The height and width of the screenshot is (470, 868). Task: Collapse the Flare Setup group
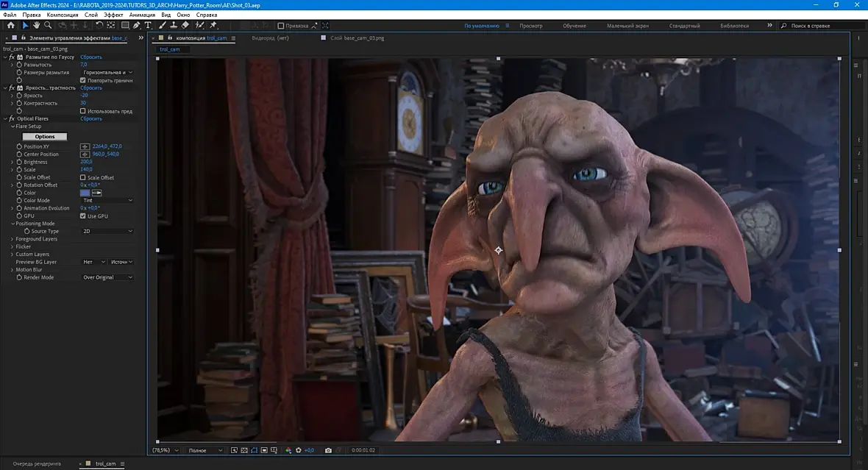tap(13, 127)
